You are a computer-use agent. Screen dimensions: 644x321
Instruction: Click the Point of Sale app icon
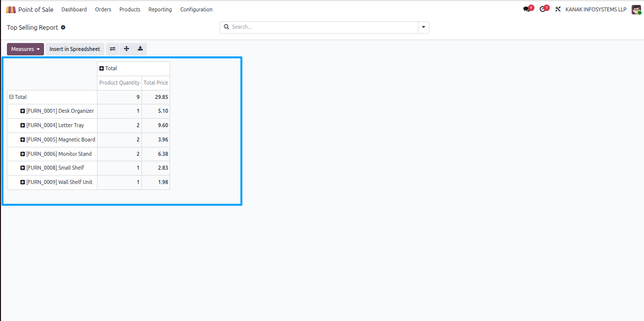tap(11, 10)
